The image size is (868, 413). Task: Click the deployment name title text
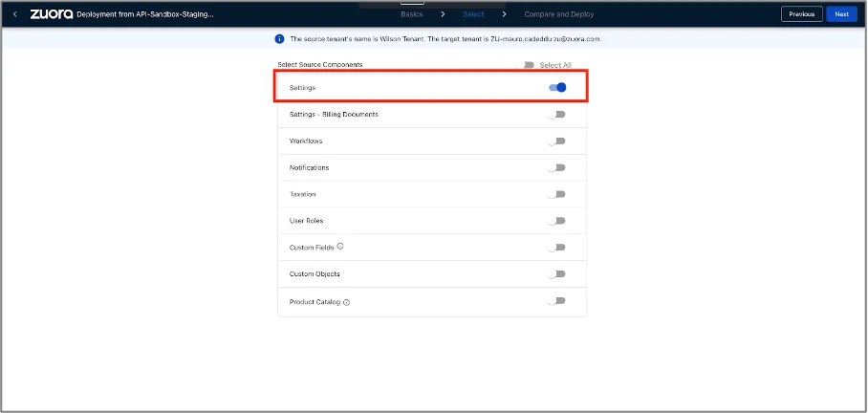(x=145, y=14)
